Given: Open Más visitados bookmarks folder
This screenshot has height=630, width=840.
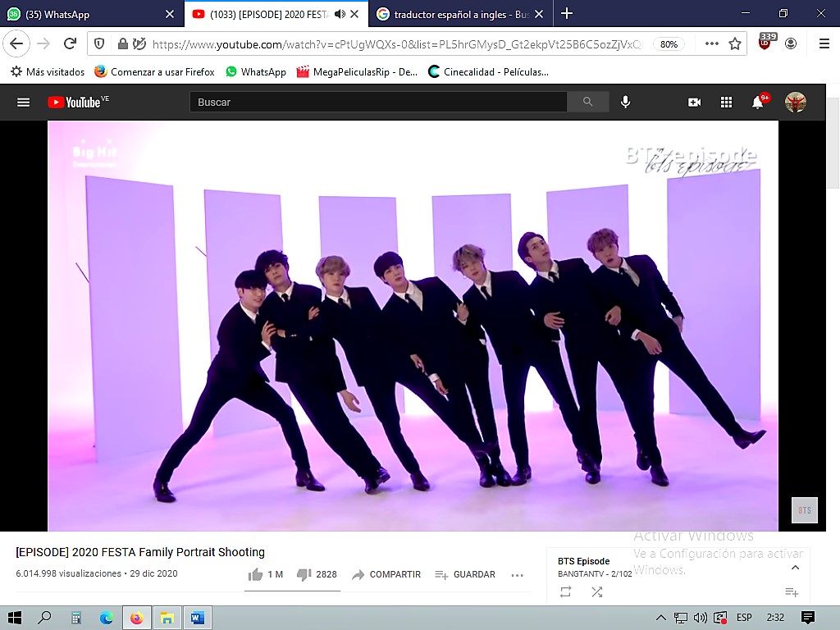Looking at the screenshot, I should (48, 72).
